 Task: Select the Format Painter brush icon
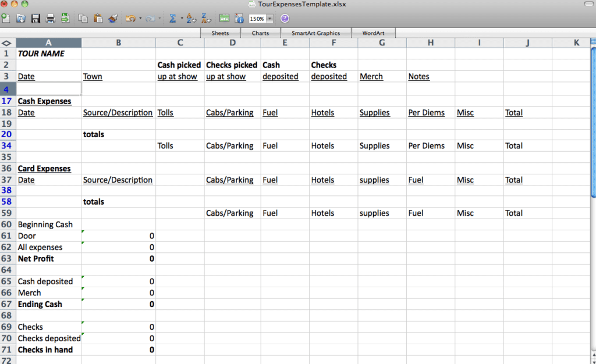pos(113,19)
